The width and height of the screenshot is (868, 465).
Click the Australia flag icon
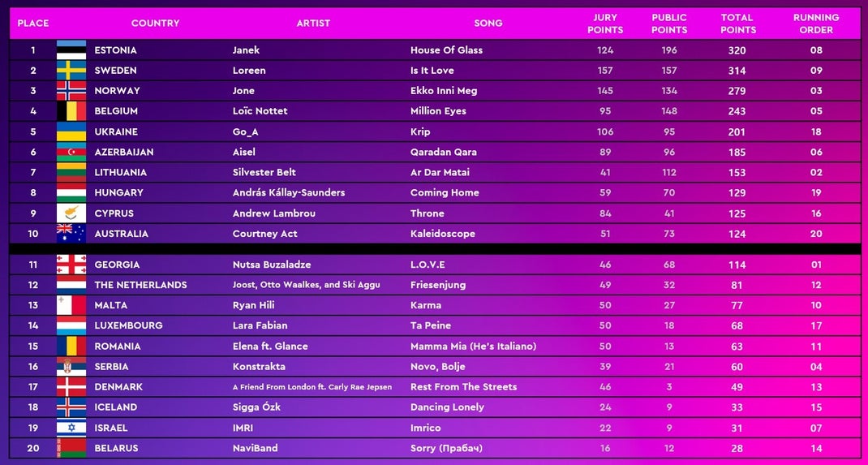[71, 234]
